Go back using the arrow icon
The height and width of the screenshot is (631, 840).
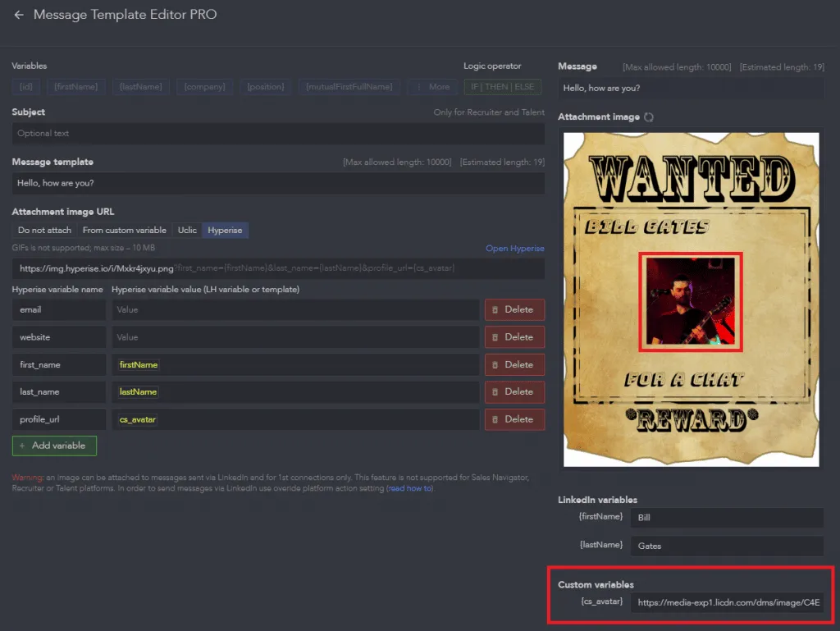pos(19,15)
